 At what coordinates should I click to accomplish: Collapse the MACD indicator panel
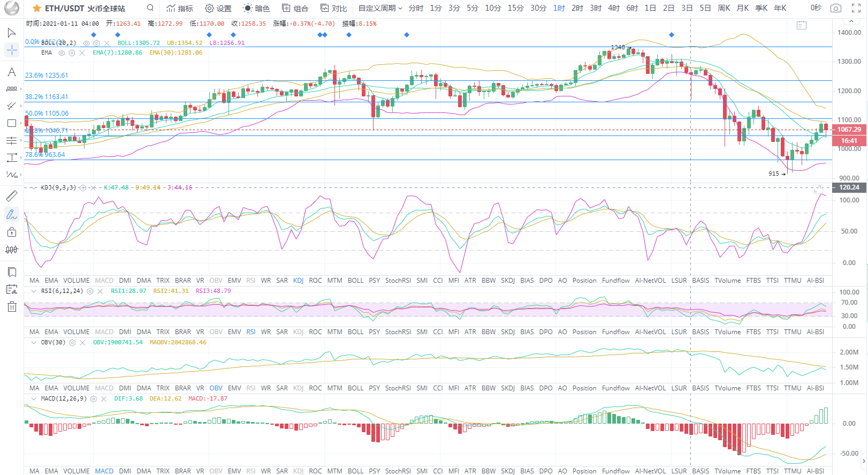coord(34,399)
